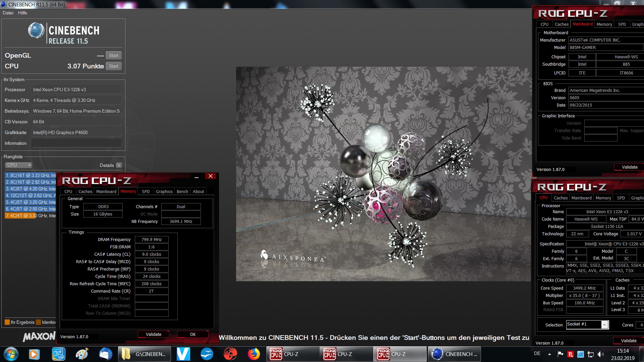Open the Intel display utility in the taskbar

[x=58, y=354]
